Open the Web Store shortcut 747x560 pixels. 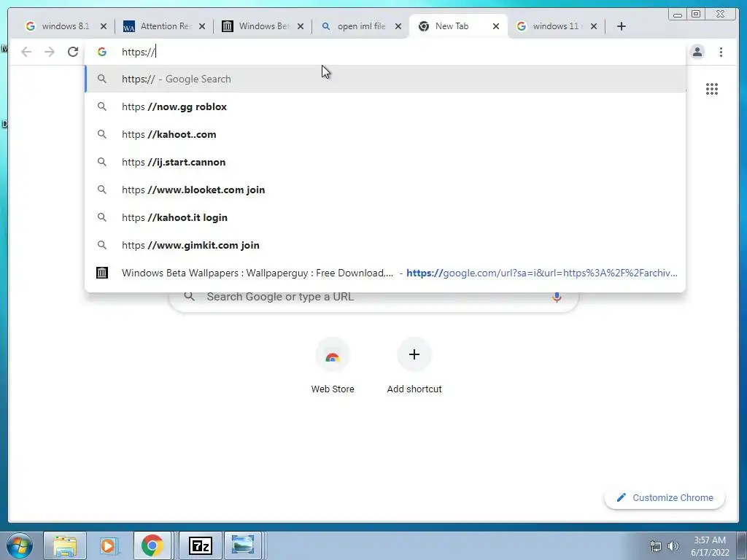[333, 366]
